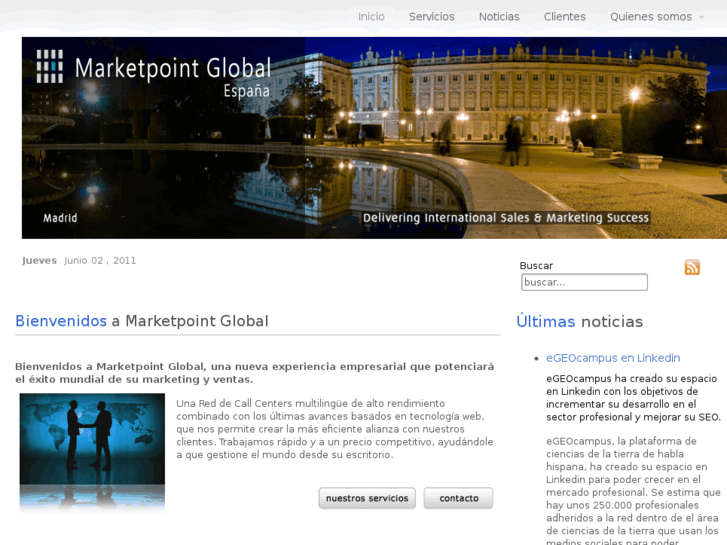Click the date 'Jueves Junio 02, 2011'
The width and height of the screenshot is (727, 545).
coord(79,261)
